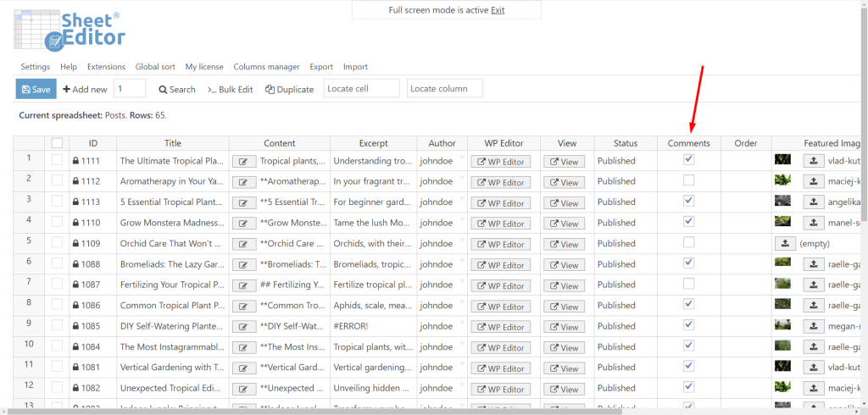The width and height of the screenshot is (868, 415).
Task: Upload featured image for post 1084
Action: click(x=813, y=347)
